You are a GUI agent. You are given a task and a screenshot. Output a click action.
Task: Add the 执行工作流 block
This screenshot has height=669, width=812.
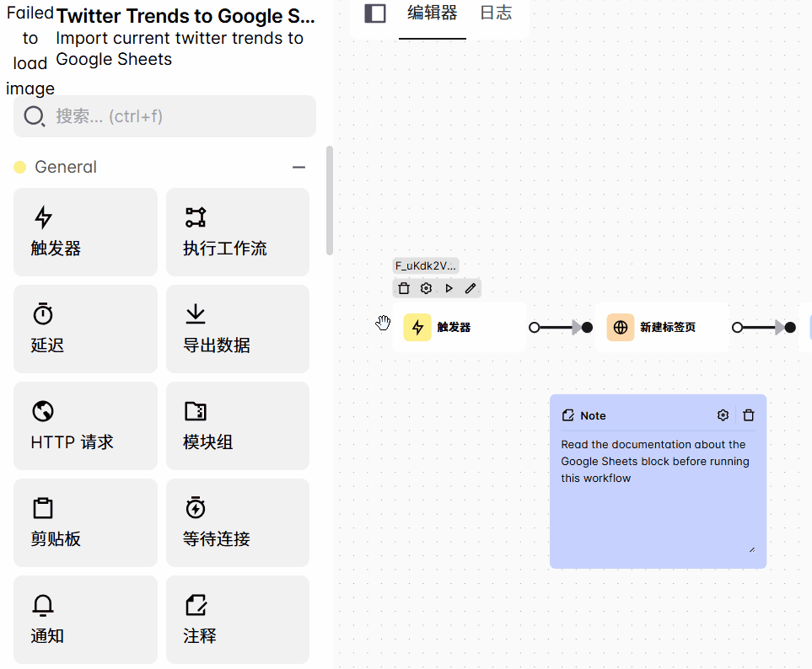238,232
